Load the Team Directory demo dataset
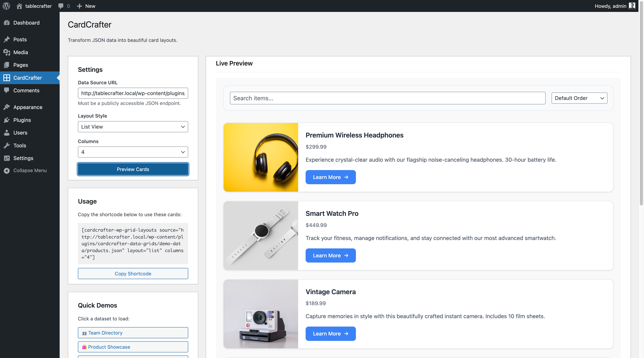Viewport: 644px width, 358px height. 133,333
